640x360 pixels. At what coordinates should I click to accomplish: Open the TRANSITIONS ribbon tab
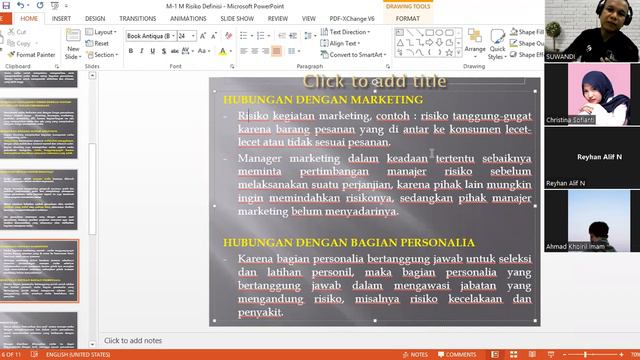point(138,19)
